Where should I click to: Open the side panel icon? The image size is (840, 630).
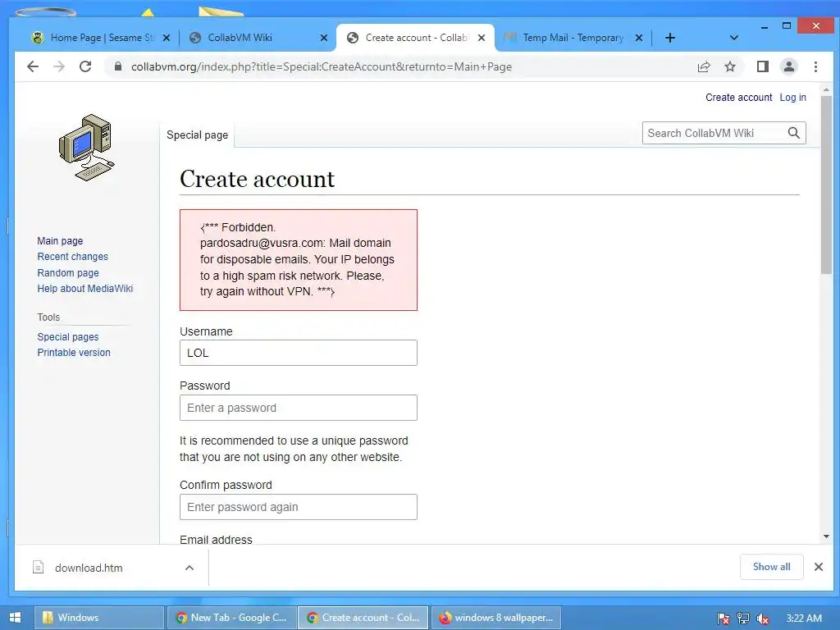(x=762, y=66)
